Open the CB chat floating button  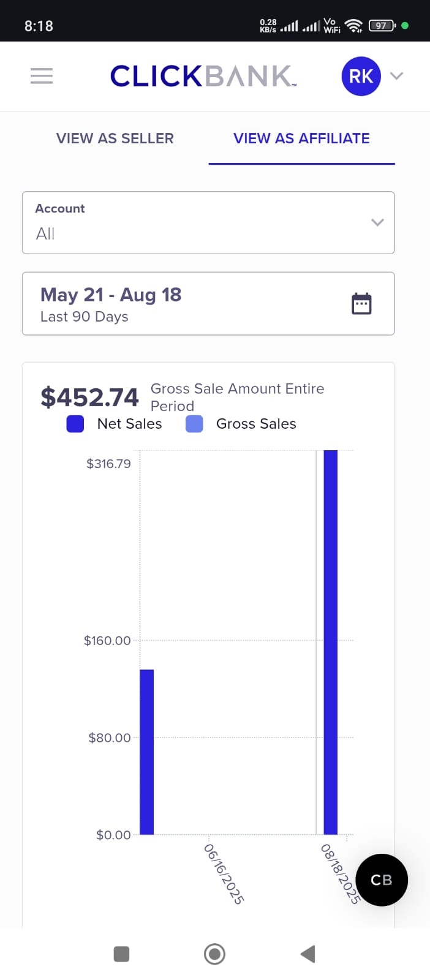point(382,880)
